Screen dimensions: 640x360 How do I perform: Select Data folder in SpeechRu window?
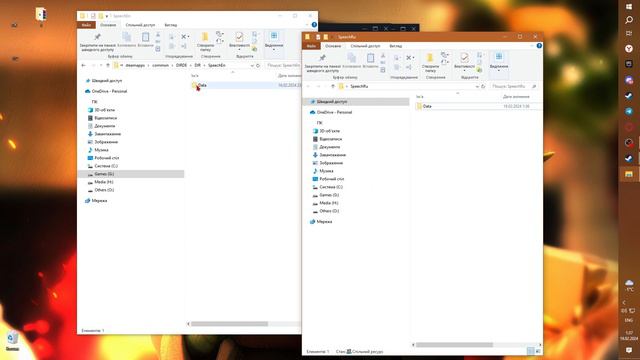point(427,106)
